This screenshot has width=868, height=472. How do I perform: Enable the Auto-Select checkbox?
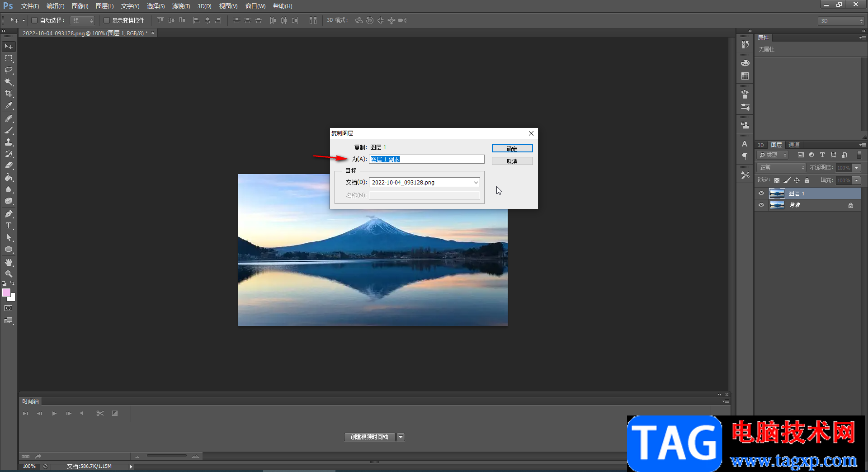(34, 20)
